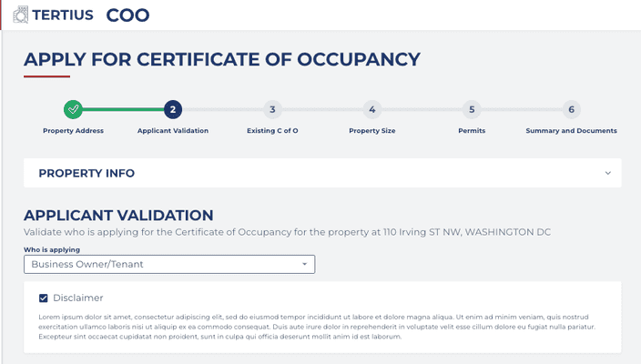Viewport: 641px width, 364px height.
Task: Click the Disclaimer label text
Action: (78, 298)
